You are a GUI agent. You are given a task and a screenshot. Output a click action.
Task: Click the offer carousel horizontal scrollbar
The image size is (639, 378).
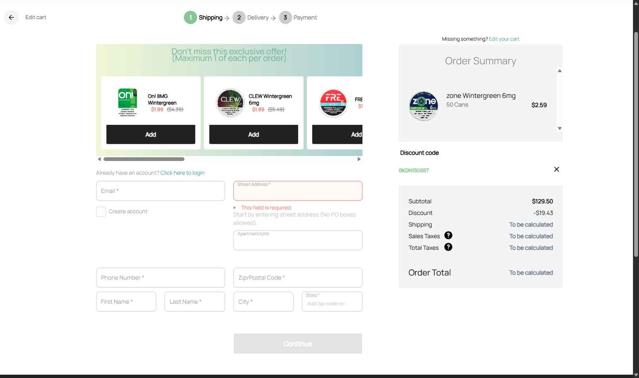tap(144, 159)
